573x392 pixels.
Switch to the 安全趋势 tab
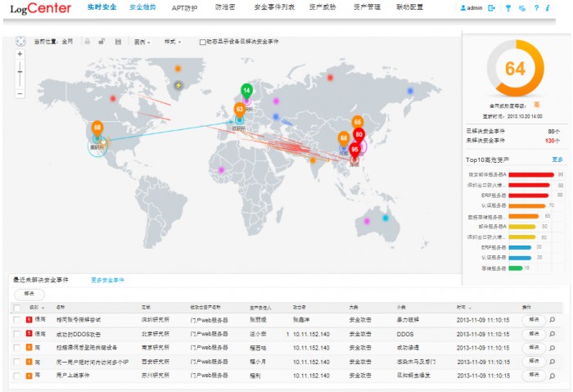[x=143, y=7]
